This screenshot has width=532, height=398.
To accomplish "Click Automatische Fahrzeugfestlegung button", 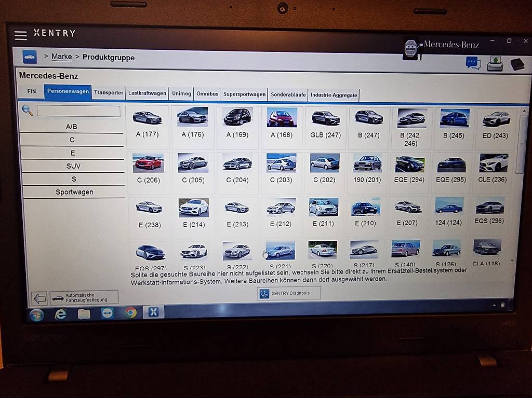I will (84, 297).
